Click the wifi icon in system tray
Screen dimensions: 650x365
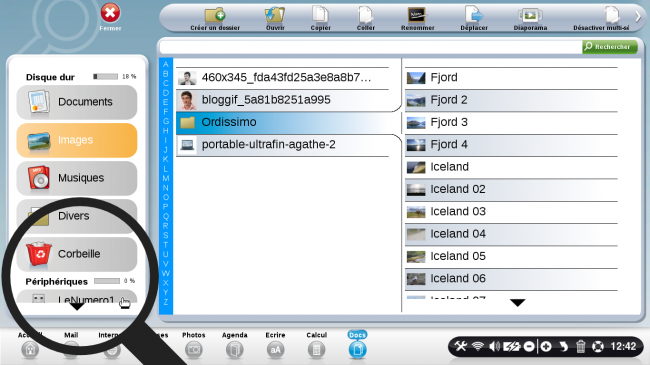pyautogui.click(x=478, y=346)
